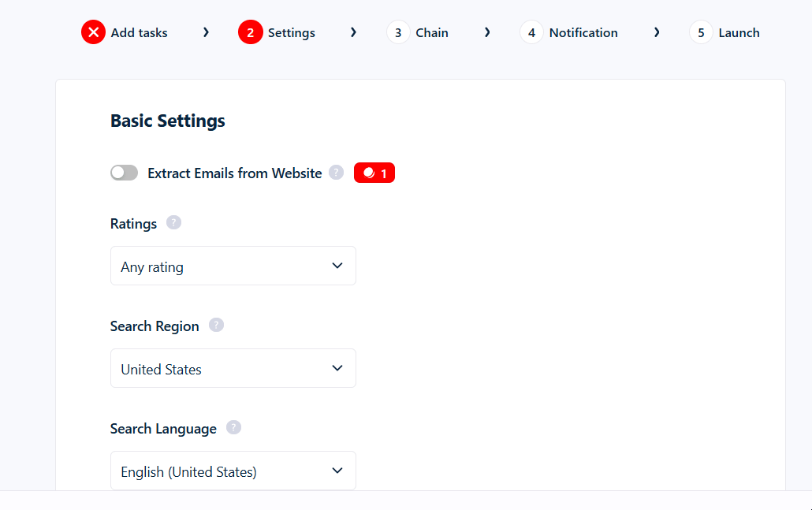Click the help icon next to Extract Emails
The width and height of the screenshot is (812, 510).
[x=336, y=173]
